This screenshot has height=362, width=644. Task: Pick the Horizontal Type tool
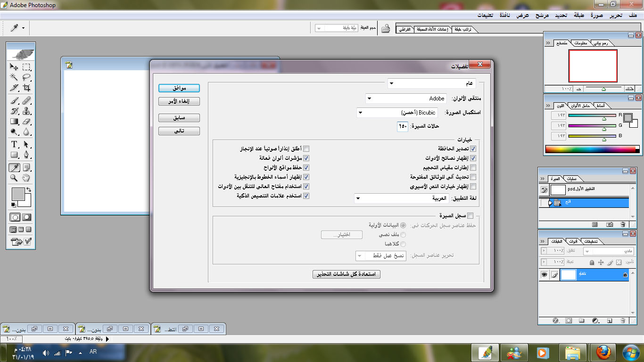14,144
